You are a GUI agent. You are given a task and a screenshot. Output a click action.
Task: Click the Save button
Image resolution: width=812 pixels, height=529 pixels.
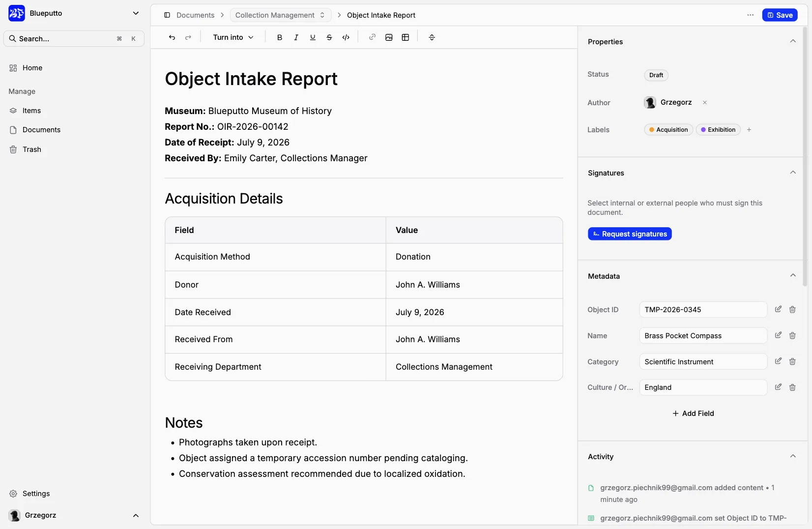click(x=780, y=15)
